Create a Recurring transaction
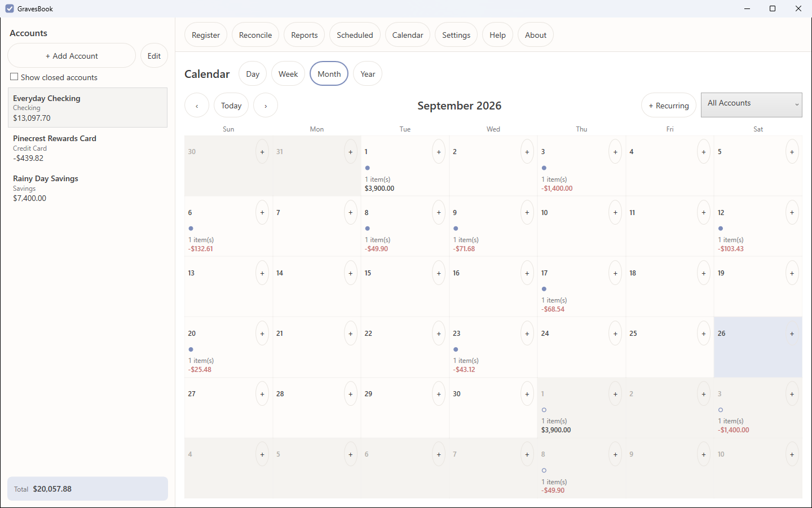Viewport: 812px width, 508px height. pos(669,106)
